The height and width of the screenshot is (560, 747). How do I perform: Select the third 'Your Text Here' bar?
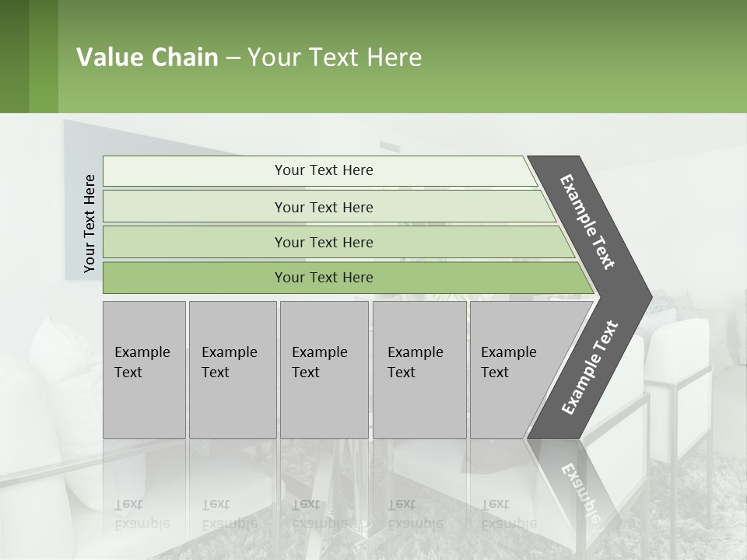point(338,242)
